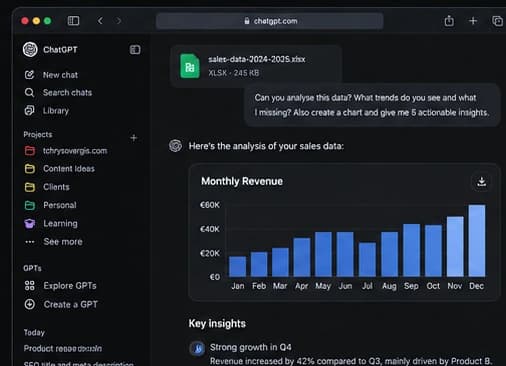Image resolution: width=506 pixels, height=366 pixels.
Task: Click the Learning graduation cap icon
Action: tap(30, 223)
